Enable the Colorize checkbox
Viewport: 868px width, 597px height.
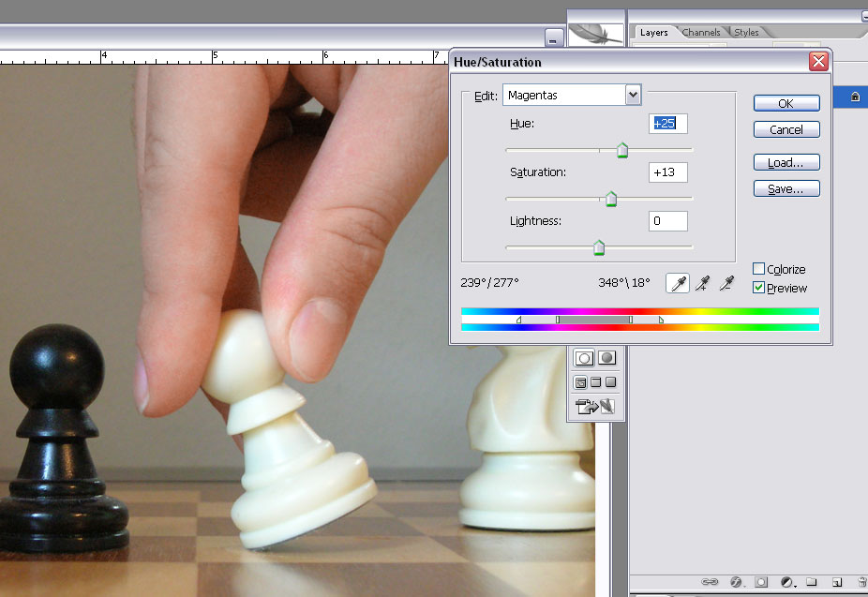click(758, 269)
